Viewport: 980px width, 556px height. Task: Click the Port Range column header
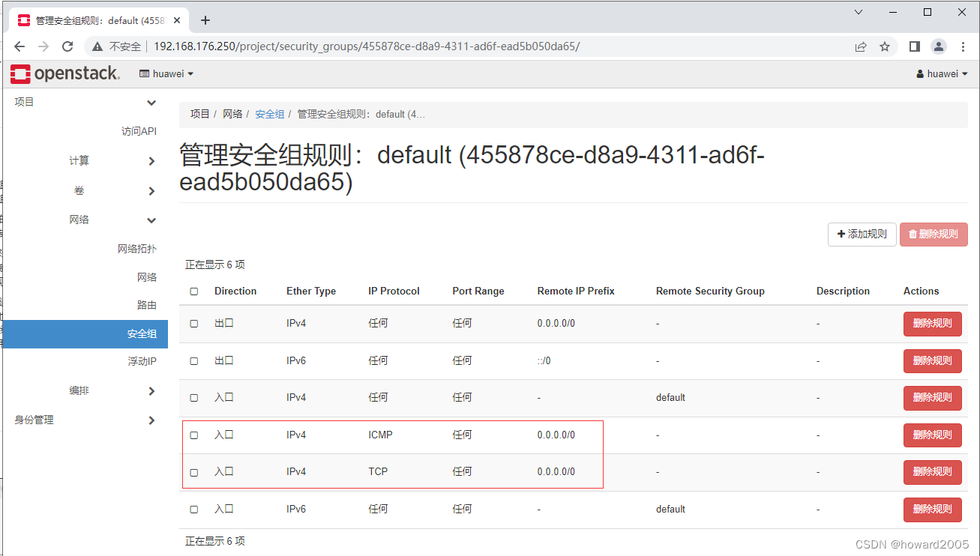[478, 291]
